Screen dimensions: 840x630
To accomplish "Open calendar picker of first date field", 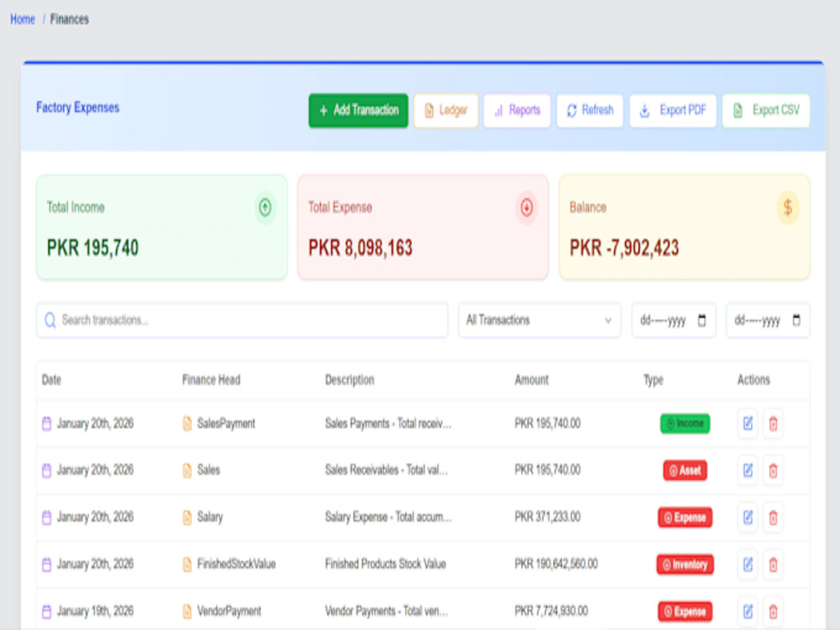I will coord(701,320).
